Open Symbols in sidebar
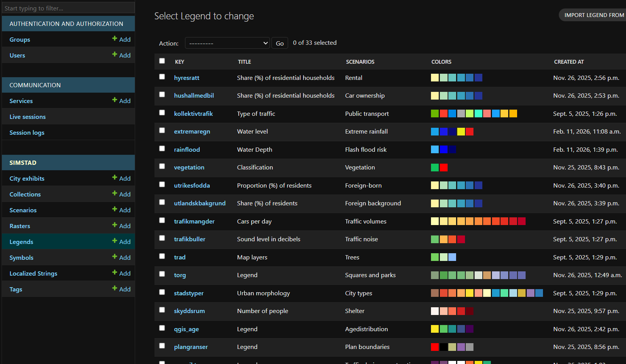This screenshot has height=364, width=626. [21, 257]
